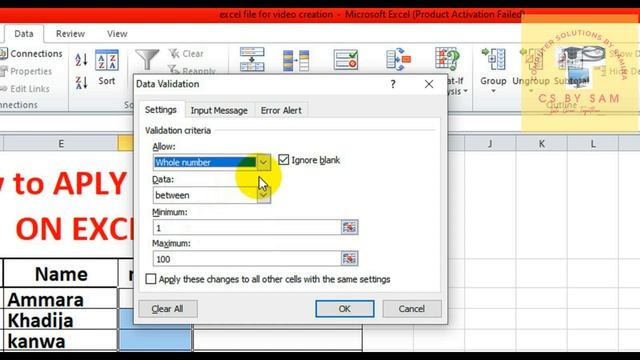Click Cancel in the dialog
This screenshot has width=640, height=360.
(412, 309)
